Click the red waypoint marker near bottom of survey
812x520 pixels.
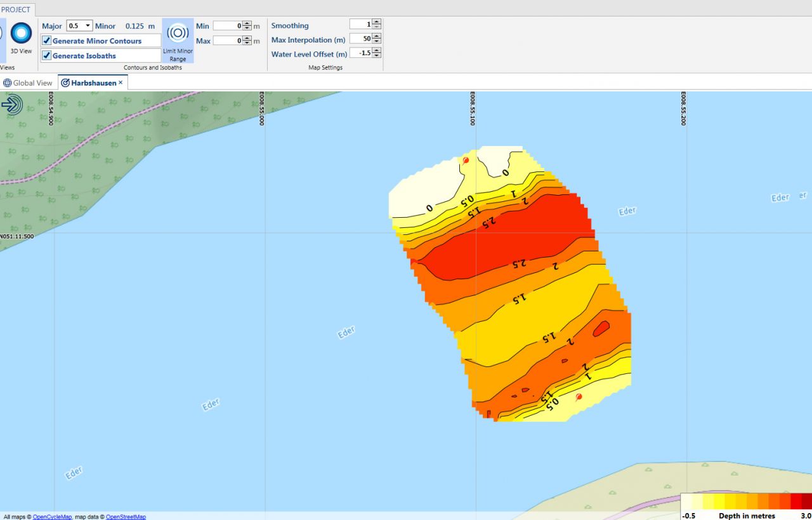(579, 397)
